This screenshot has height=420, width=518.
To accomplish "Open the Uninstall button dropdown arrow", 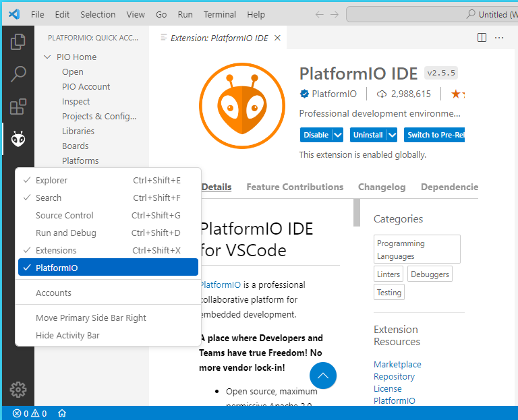I will 392,135.
